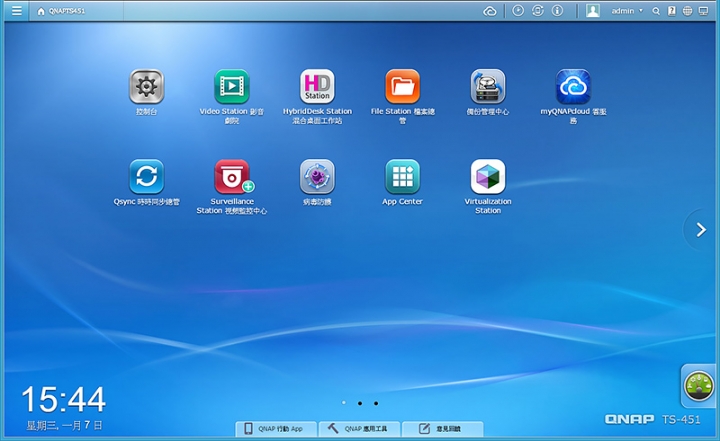Screen dimensions: 720x441
Task: Launch Qsync sync app
Action: pyautogui.click(x=146, y=176)
